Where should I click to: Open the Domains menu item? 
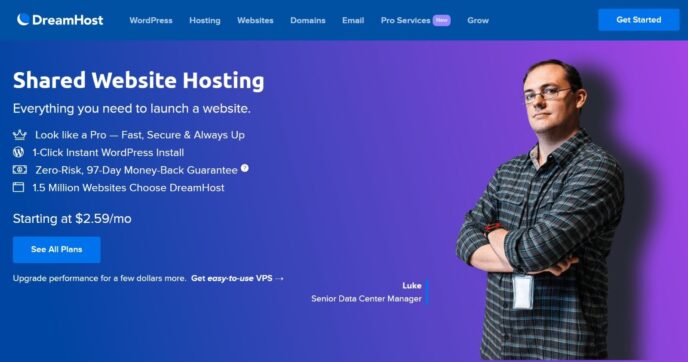308,21
